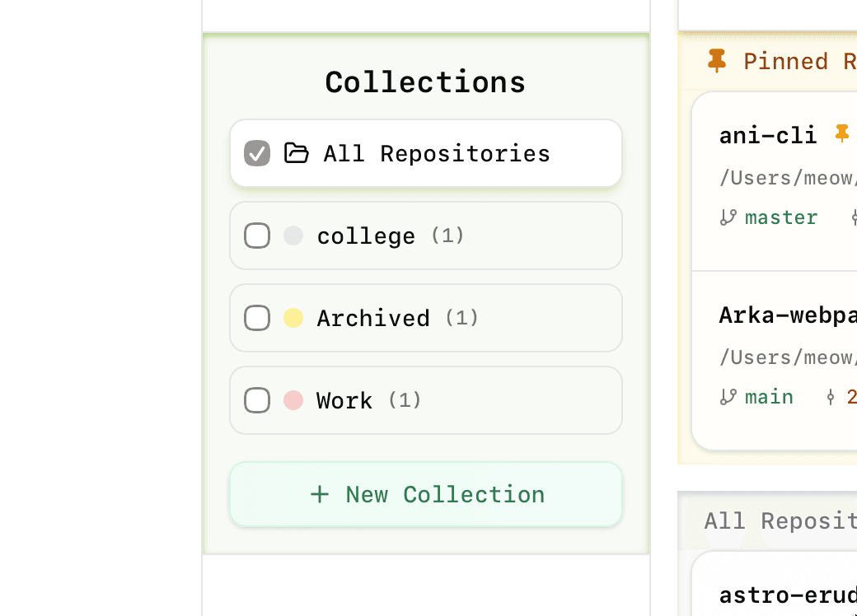Click the pink Work color dot
The width and height of the screenshot is (857, 616).
[x=293, y=400]
